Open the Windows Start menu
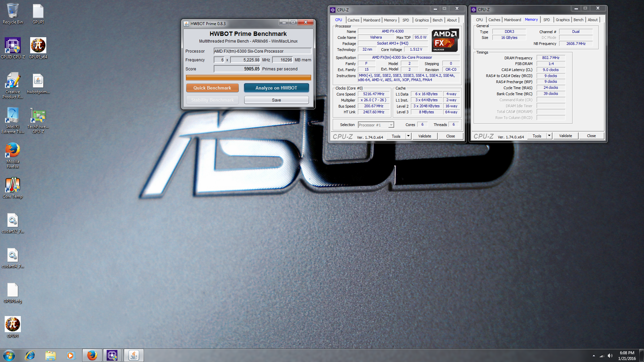The height and width of the screenshot is (362, 644). tap(9, 355)
